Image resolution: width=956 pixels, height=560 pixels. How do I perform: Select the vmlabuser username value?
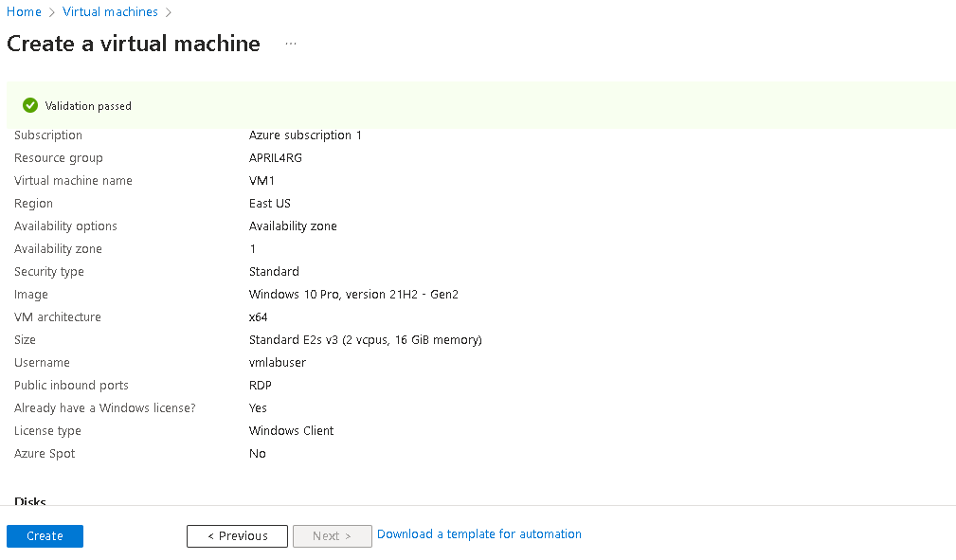point(277,362)
